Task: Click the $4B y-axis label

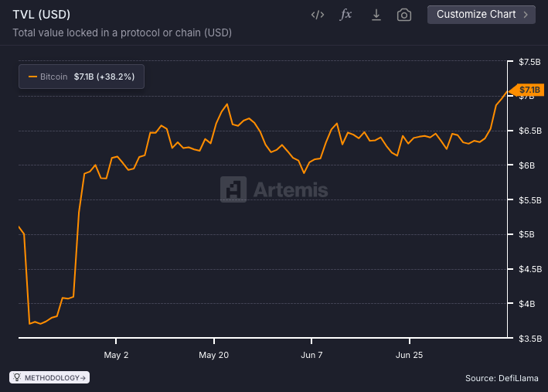Action: point(526,304)
